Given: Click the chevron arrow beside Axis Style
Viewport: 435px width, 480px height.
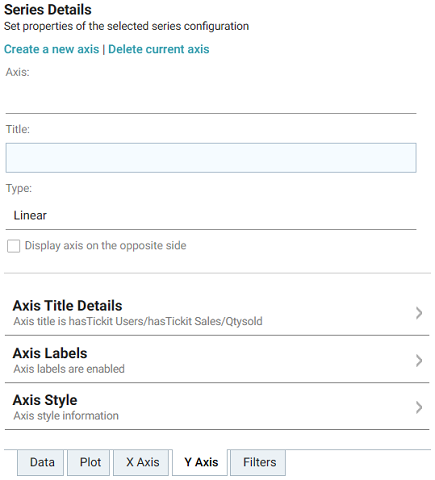Looking at the screenshot, I should tap(419, 407).
